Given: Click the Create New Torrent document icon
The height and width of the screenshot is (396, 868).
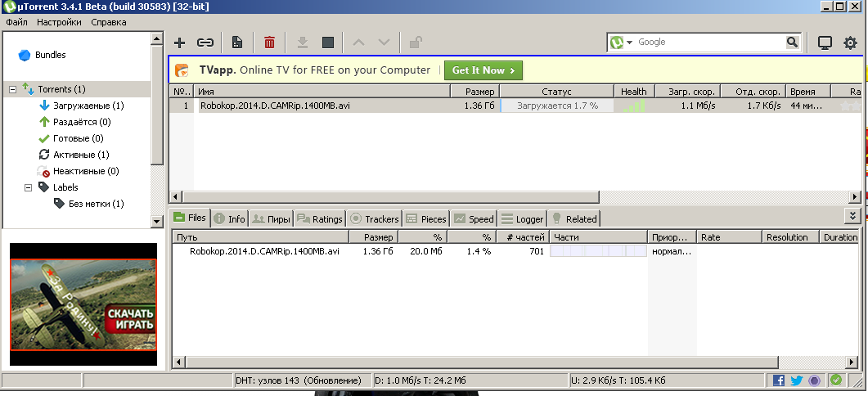Looking at the screenshot, I should click(x=237, y=43).
